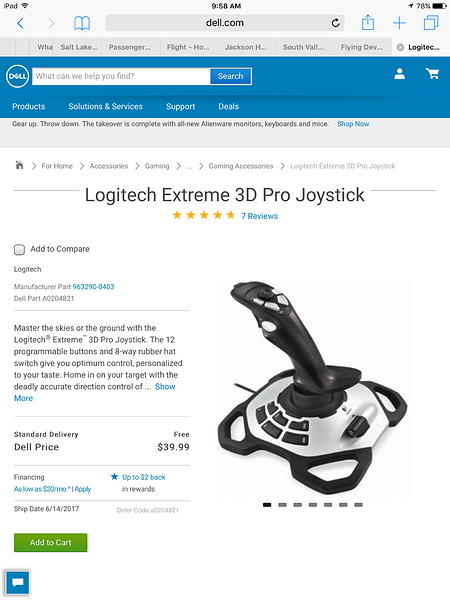Image resolution: width=450 pixels, height=600 pixels.
Task: Expand the collapsed breadcrumb ellipsis
Action: tap(189, 166)
